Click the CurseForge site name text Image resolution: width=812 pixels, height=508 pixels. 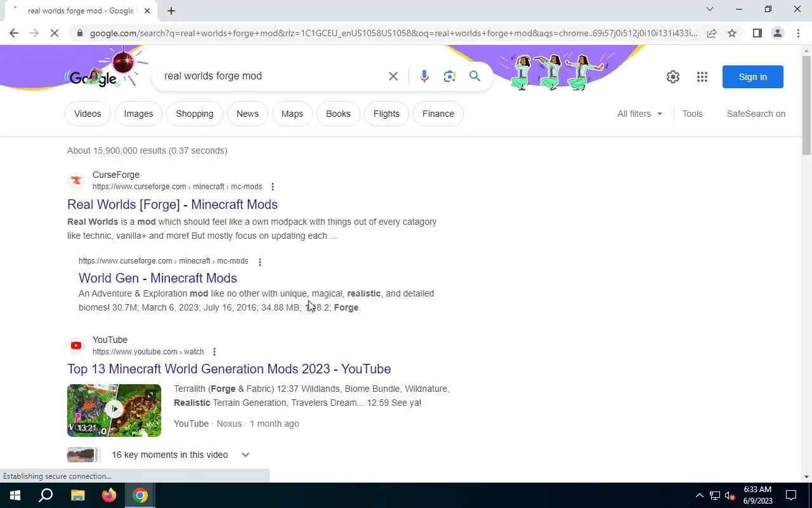coord(116,175)
